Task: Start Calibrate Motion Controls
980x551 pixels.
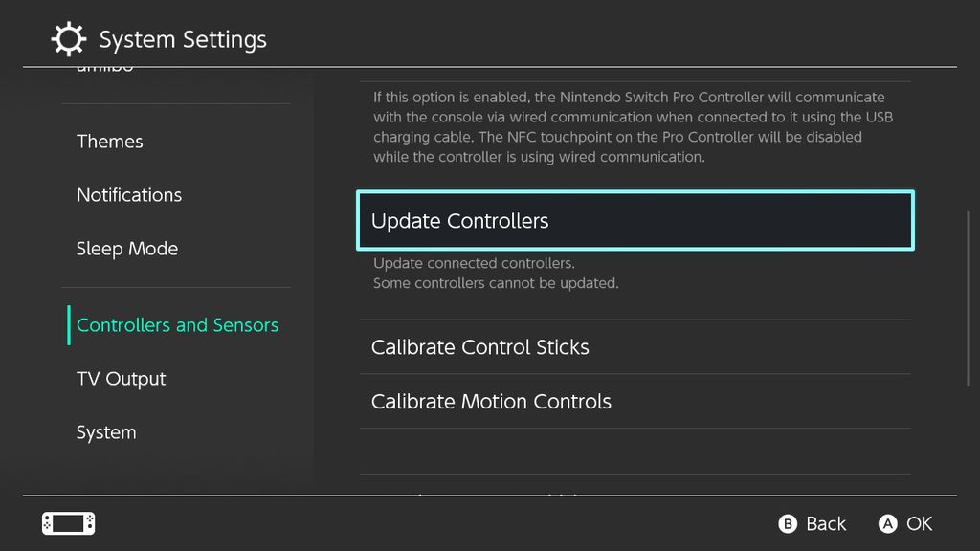Action: [x=491, y=401]
